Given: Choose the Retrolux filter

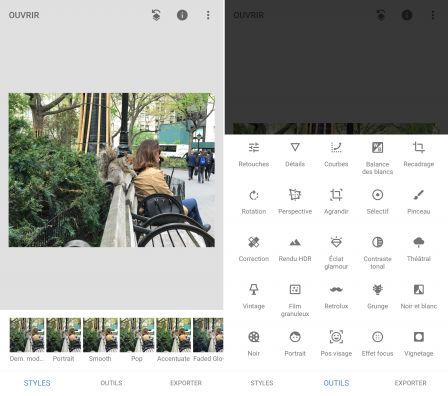Looking at the screenshot, I should click(336, 297).
